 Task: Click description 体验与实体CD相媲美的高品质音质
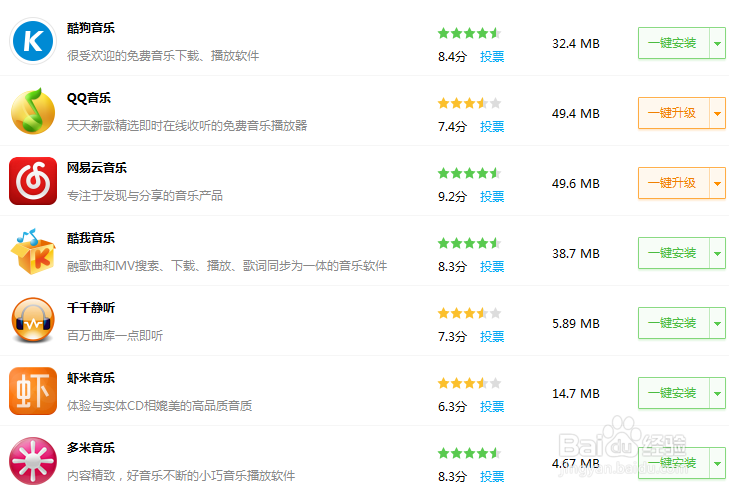coord(159,406)
